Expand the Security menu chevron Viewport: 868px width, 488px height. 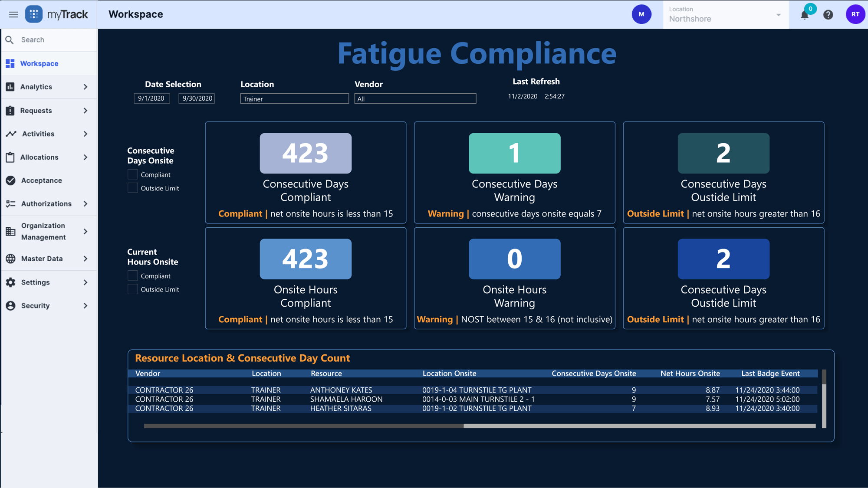pyautogui.click(x=85, y=306)
